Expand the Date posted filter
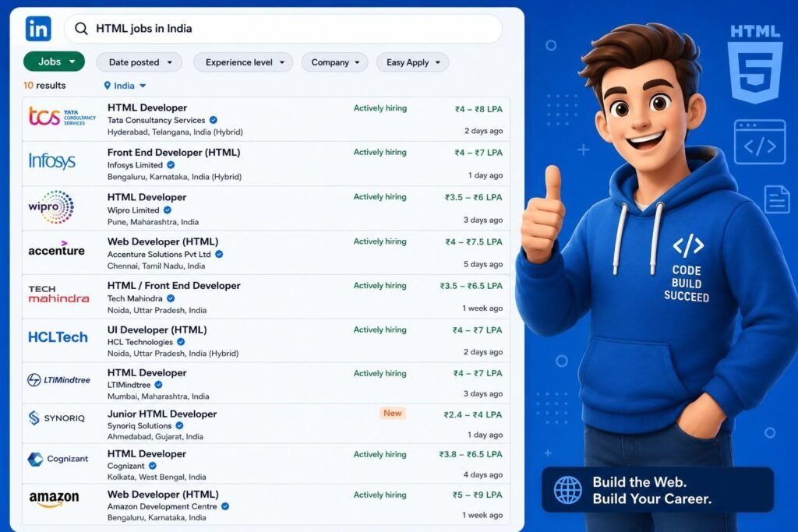The width and height of the screenshot is (798, 532). (x=139, y=62)
